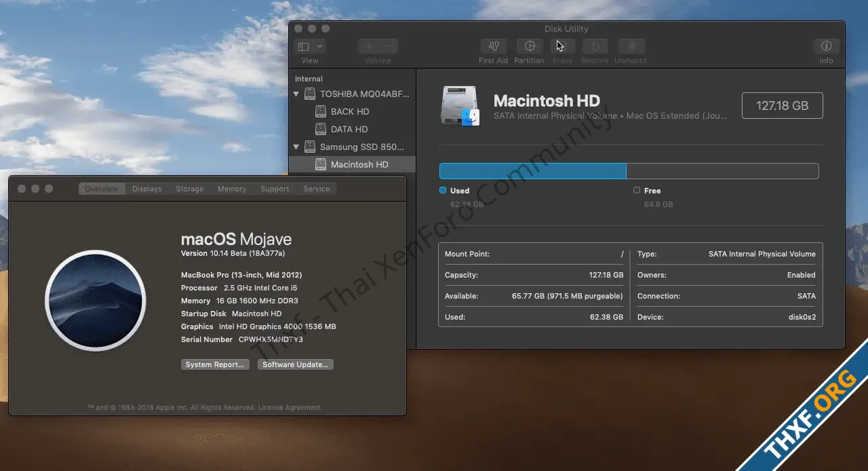The width and height of the screenshot is (868, 471).
Task: Click the Partition toolbar icon
Action: click(529, 46)
